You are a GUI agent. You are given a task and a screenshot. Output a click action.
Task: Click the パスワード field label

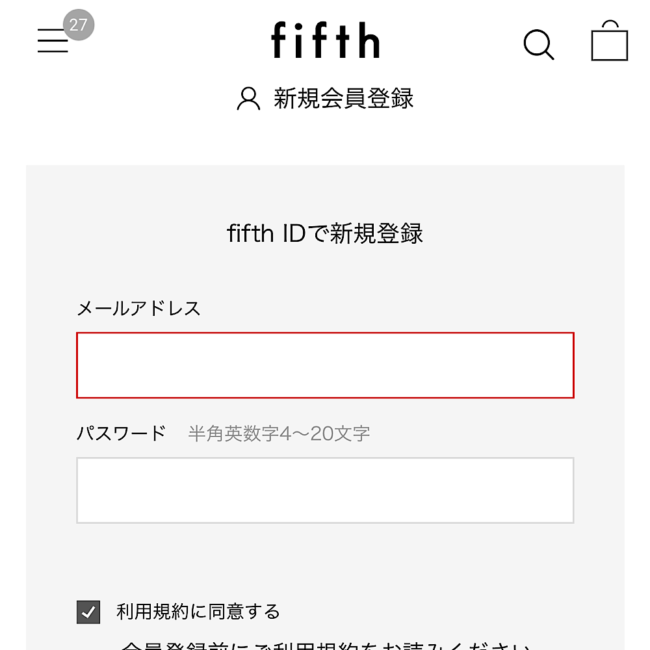point(121,433)
